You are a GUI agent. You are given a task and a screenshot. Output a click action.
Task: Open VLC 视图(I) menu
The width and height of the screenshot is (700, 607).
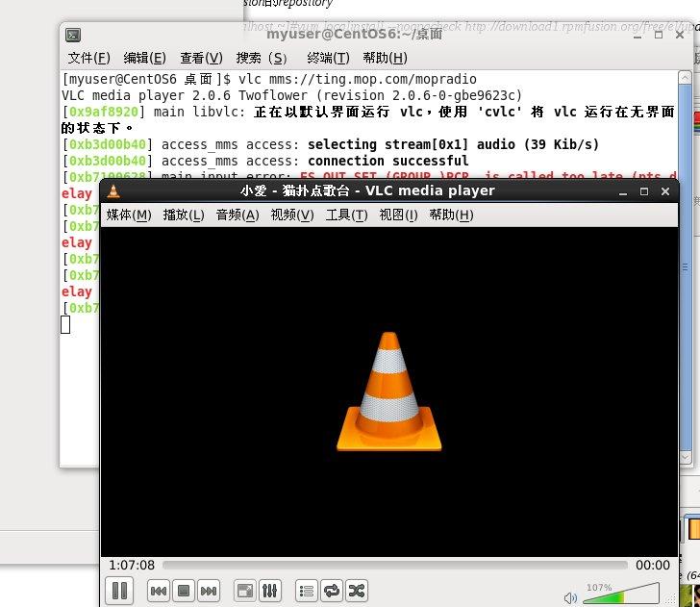tap(399, 215)
